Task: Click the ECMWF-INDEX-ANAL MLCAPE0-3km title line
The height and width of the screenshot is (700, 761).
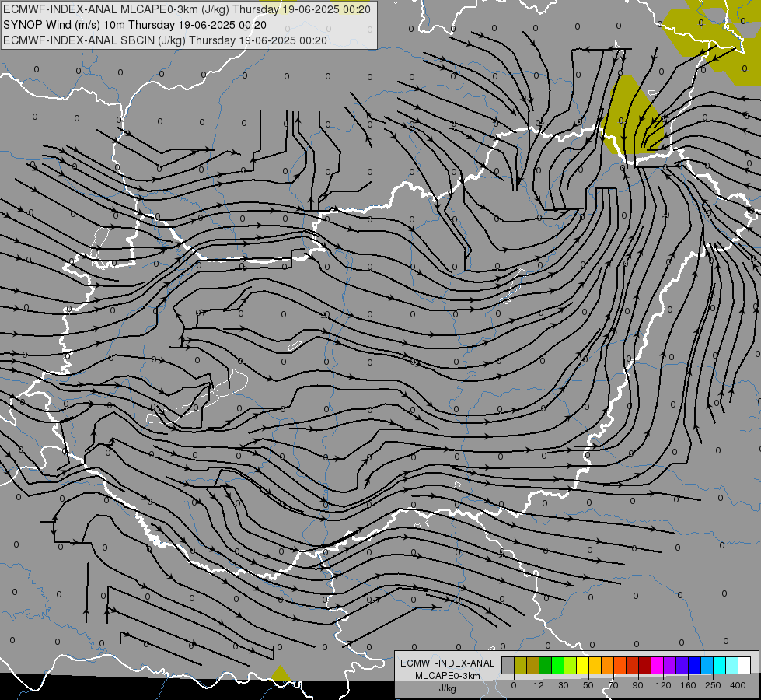Action: click(187, 9)
